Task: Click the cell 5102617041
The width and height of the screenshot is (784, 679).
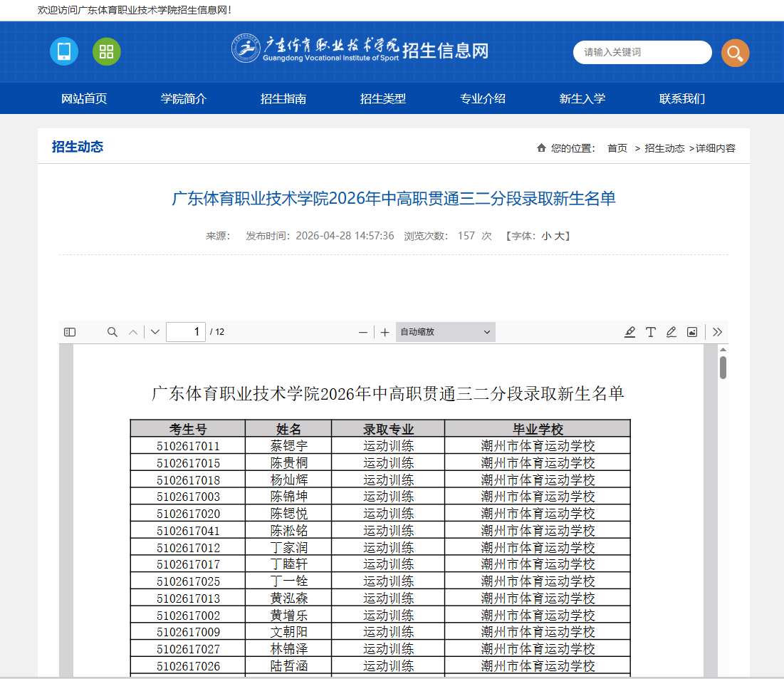Action: tap(188, 531)
